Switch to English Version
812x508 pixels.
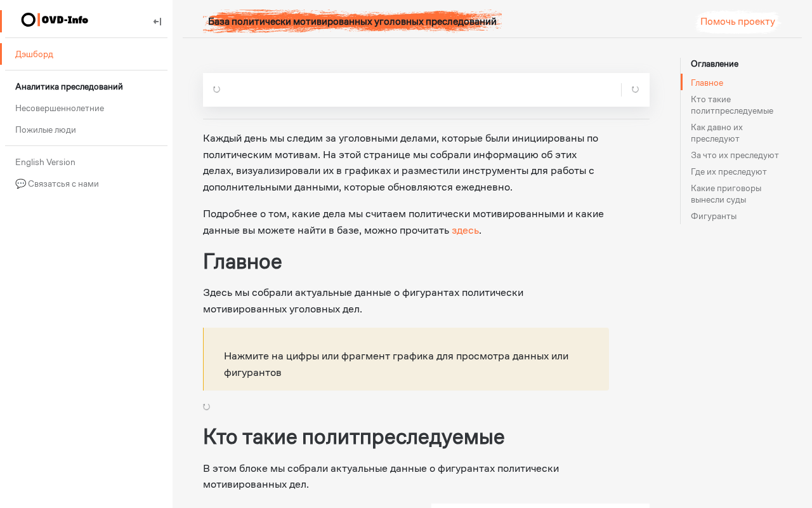point(45,162)
